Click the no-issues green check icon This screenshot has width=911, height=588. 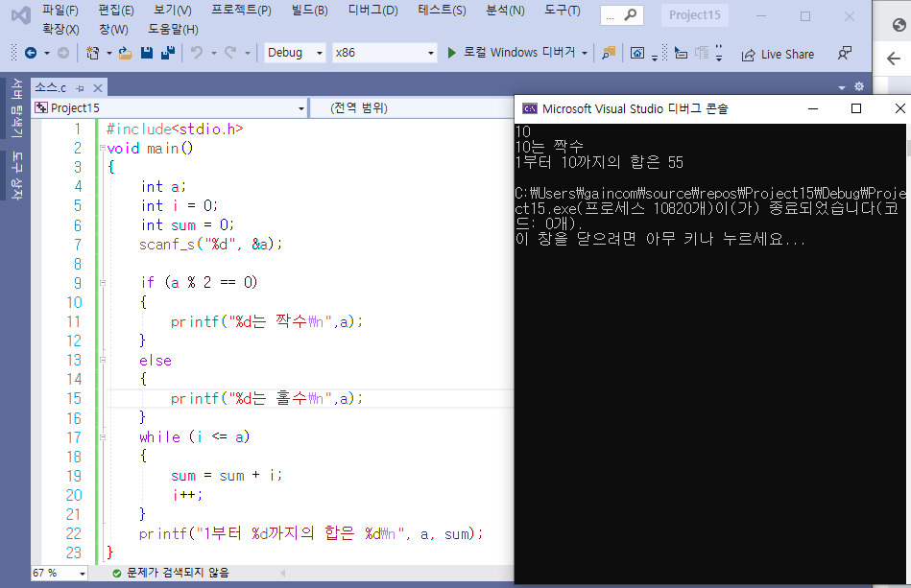pyautogui.click(x=117, y=573)
